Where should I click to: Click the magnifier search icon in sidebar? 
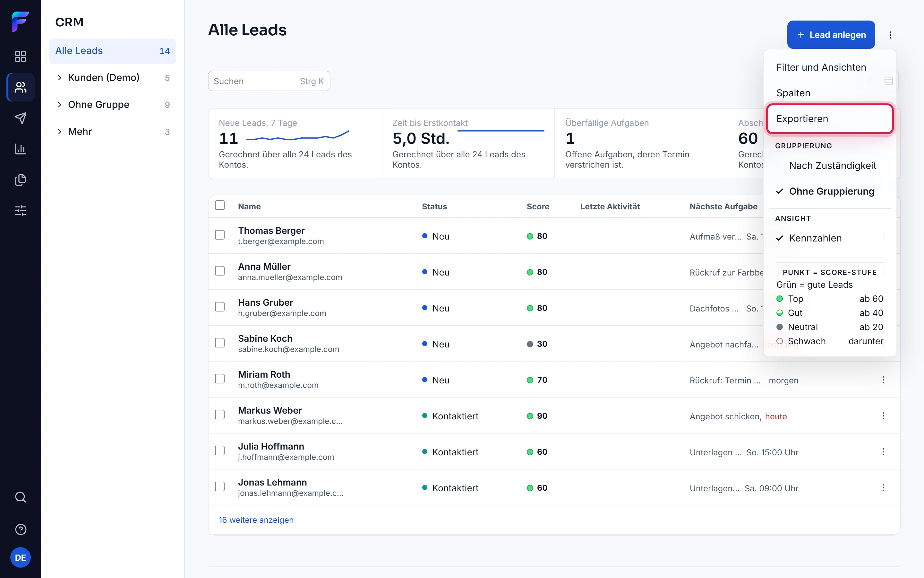click(20, 497)
